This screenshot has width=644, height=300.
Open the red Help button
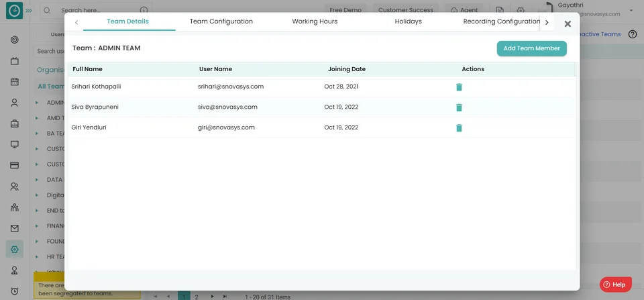[x=615, y=285]
